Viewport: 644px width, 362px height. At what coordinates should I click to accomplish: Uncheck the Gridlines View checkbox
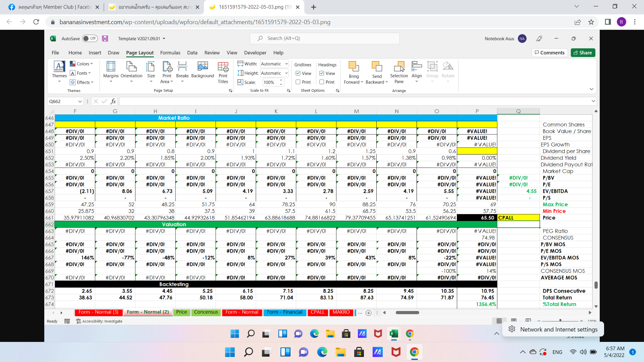point(298,73)
